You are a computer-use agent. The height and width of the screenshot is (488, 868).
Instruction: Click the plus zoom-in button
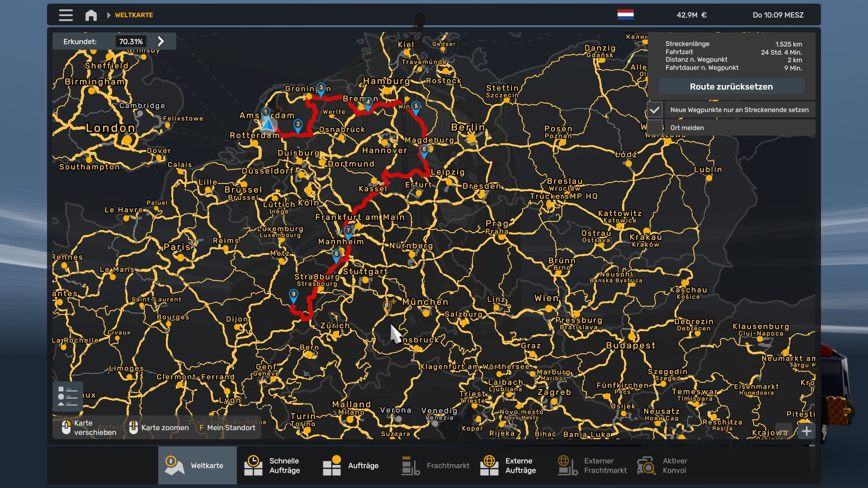point(807,431)
